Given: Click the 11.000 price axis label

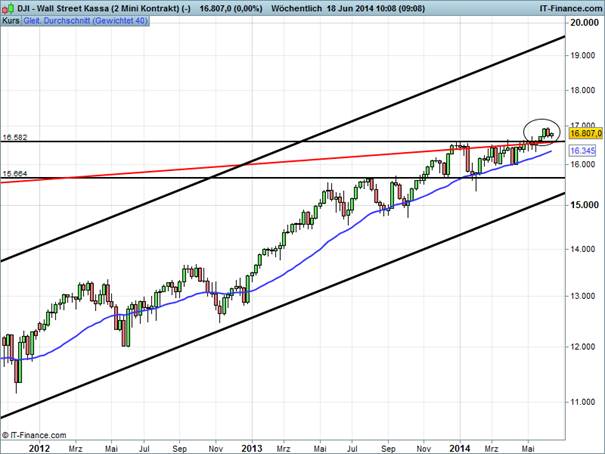Looking at the screenshot, I should pos(583,402).
